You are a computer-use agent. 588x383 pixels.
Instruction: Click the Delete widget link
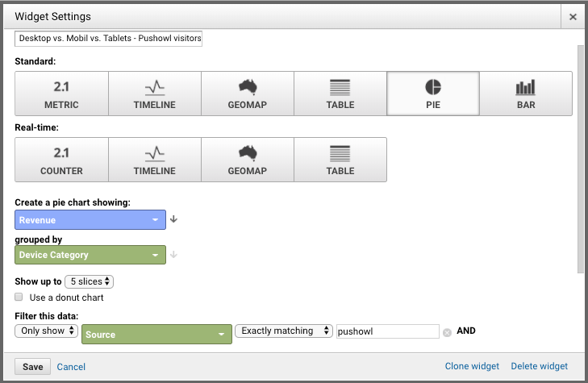(x=540, y=366)
